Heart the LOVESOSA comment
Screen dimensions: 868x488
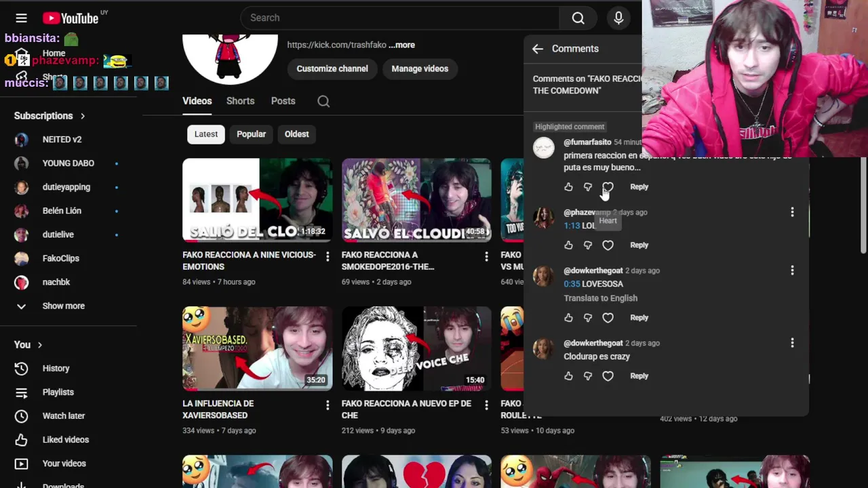608,318
